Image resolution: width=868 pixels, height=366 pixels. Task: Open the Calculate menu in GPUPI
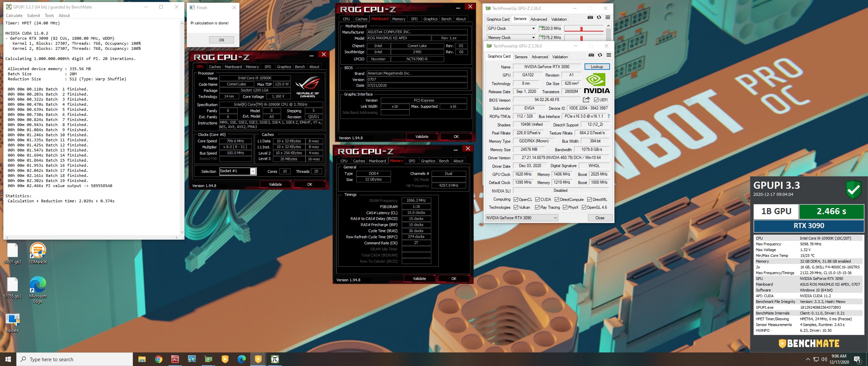click(x=14, y=16)
